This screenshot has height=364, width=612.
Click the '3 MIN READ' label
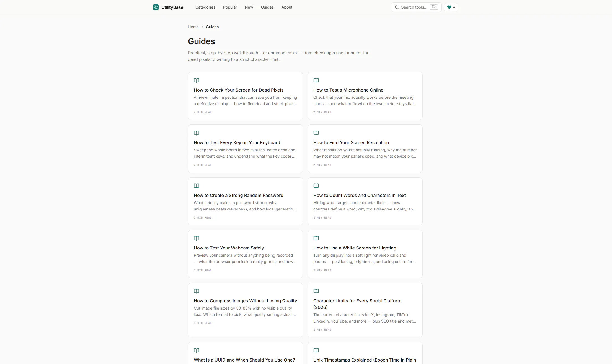203,323
